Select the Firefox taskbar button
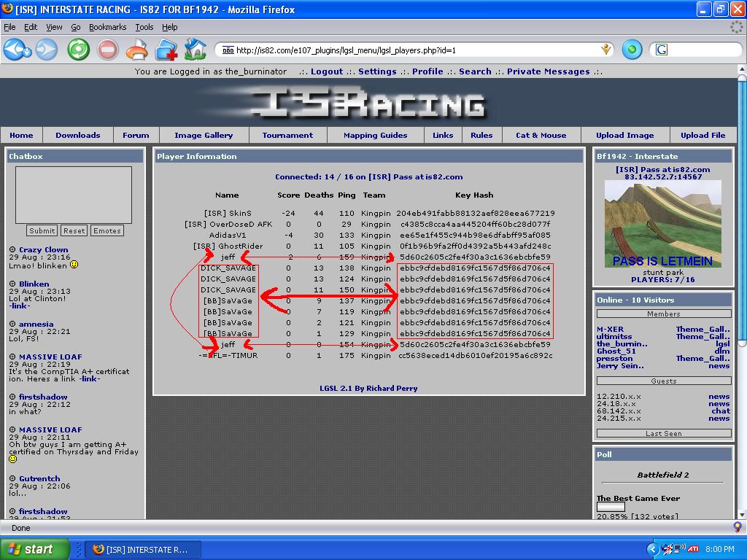 point(143,550)
